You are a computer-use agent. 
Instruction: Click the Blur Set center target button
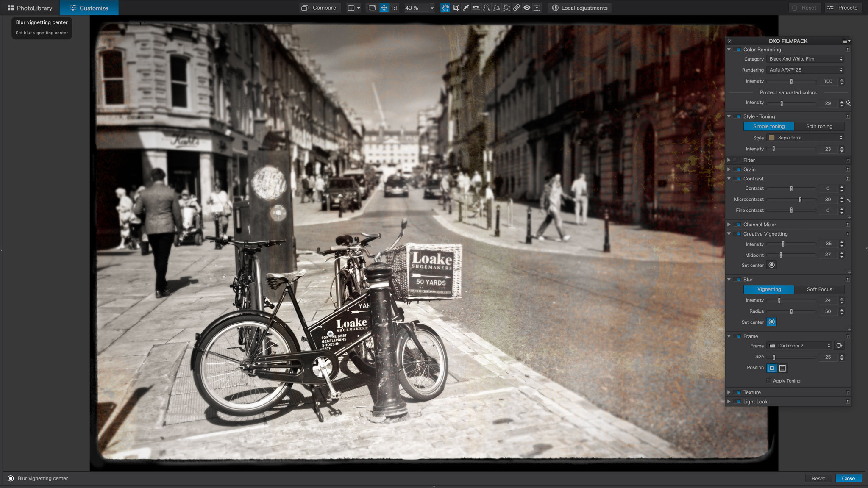772,322
